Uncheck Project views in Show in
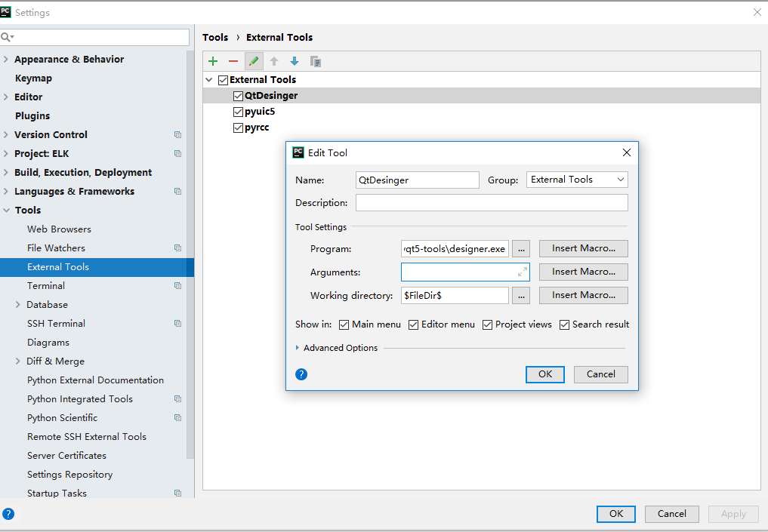768x532 pixels. tap(487, 324)
